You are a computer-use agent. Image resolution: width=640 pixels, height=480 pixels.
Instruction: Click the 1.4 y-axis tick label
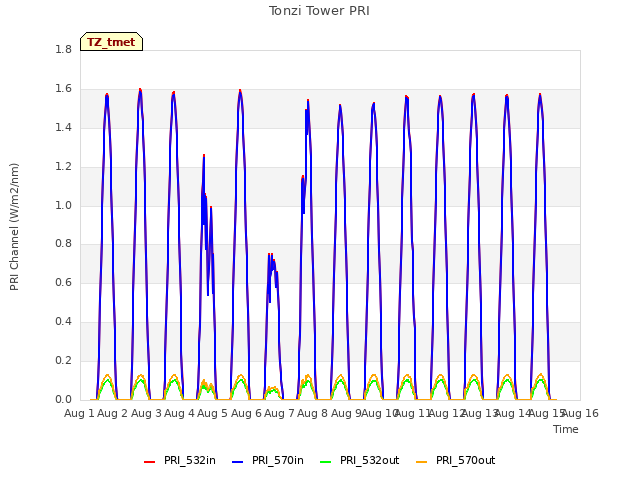tap(63, 127)
